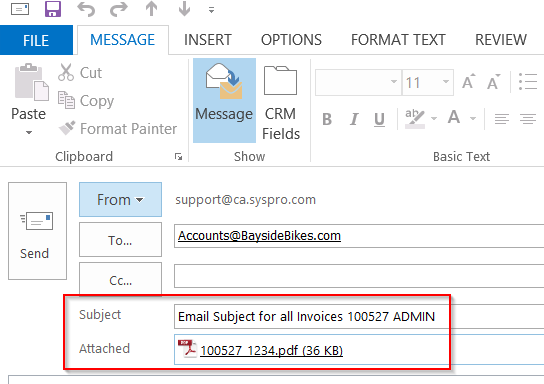544x384 pixels.
Task: Undo the last action
Action: pyautogui.click(x=86, y=9)
